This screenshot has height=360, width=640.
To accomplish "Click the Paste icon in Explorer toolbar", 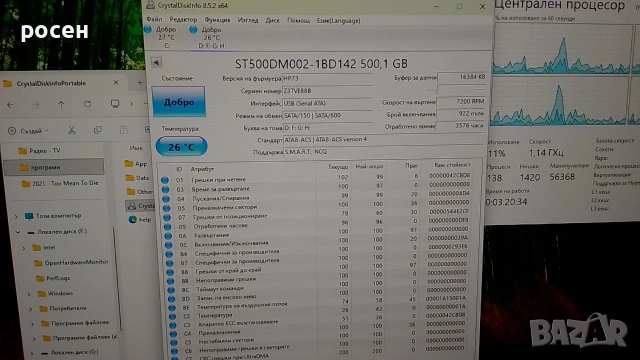I will click(123, 130).
